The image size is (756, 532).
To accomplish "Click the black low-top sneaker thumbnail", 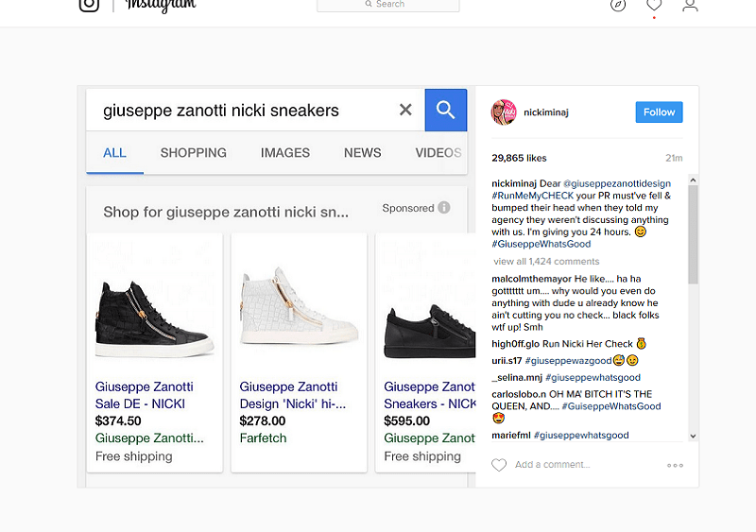I will (x=429, y=331).
